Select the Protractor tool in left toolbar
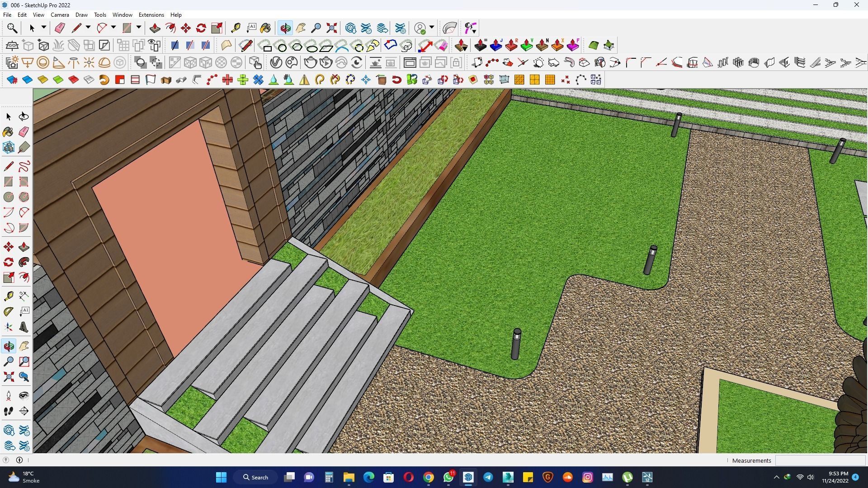Viewport: 868px width, 488px height. (x=9, y=311)
